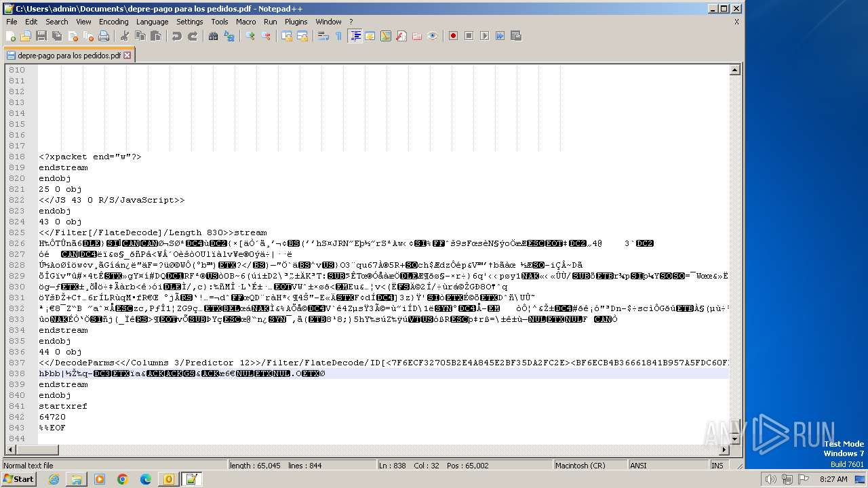The width and height of the screenshot is (868, 488).
Task: Open Internet Explorer from taskbar
Action: tap(54, 479)
